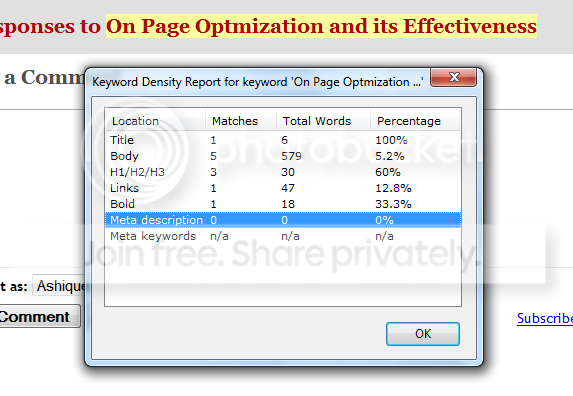
Task: Click the Ashique name field behind dialog
Action: tap(59, 286)
